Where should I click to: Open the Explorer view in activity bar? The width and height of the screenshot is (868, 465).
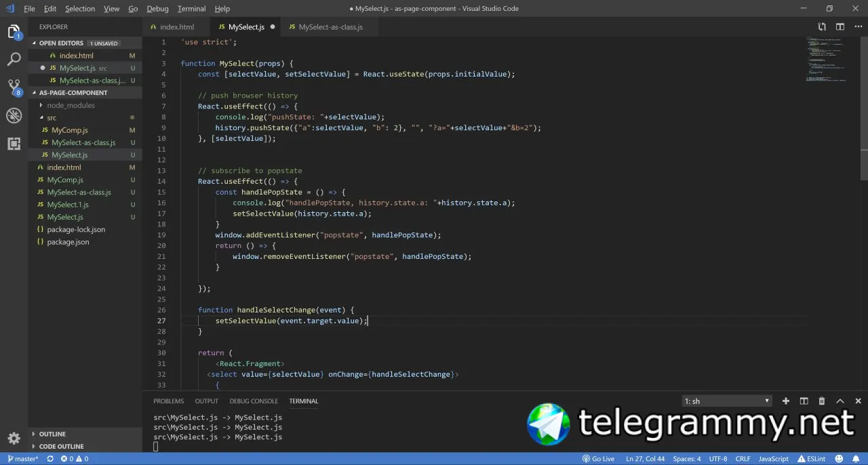(14, 31)
